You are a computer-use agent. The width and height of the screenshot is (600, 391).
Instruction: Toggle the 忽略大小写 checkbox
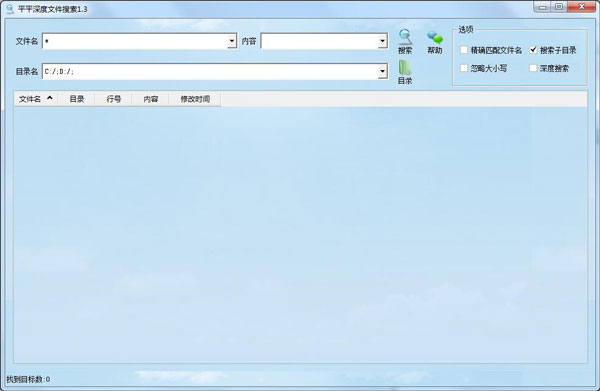tap(464, 68)
